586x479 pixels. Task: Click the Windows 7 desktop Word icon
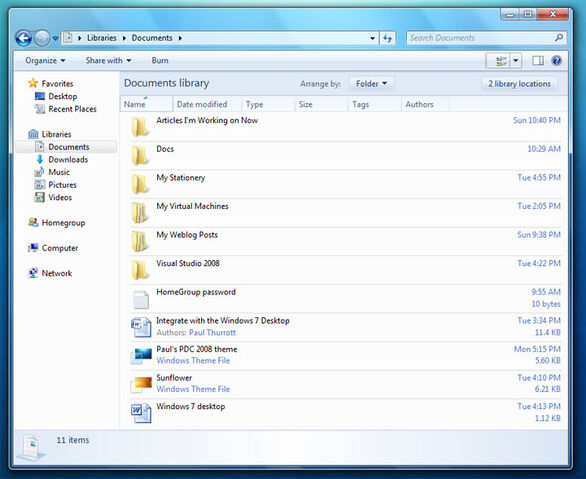click(141, 413)
